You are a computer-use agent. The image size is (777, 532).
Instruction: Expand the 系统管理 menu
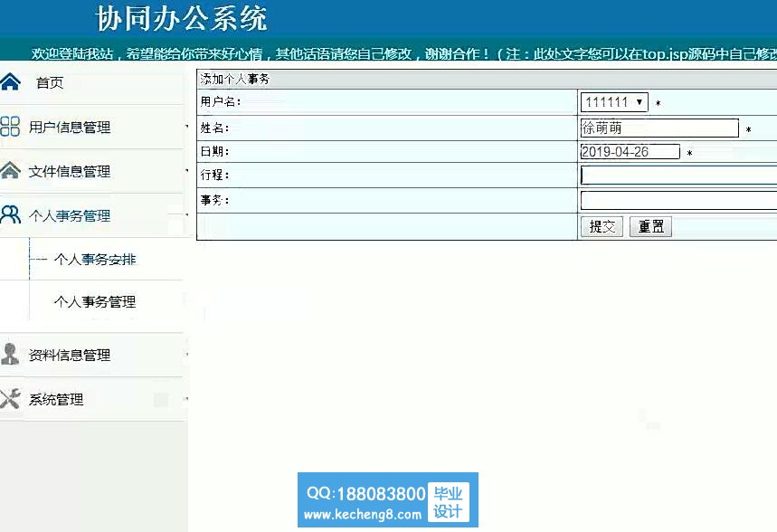point(56,399)
